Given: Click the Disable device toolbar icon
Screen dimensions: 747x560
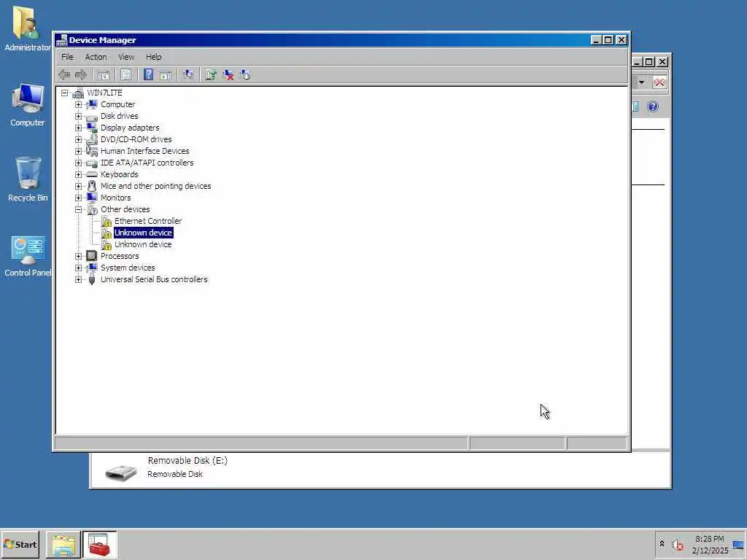Looking at the screenshot, I should [x=245, y=75].
